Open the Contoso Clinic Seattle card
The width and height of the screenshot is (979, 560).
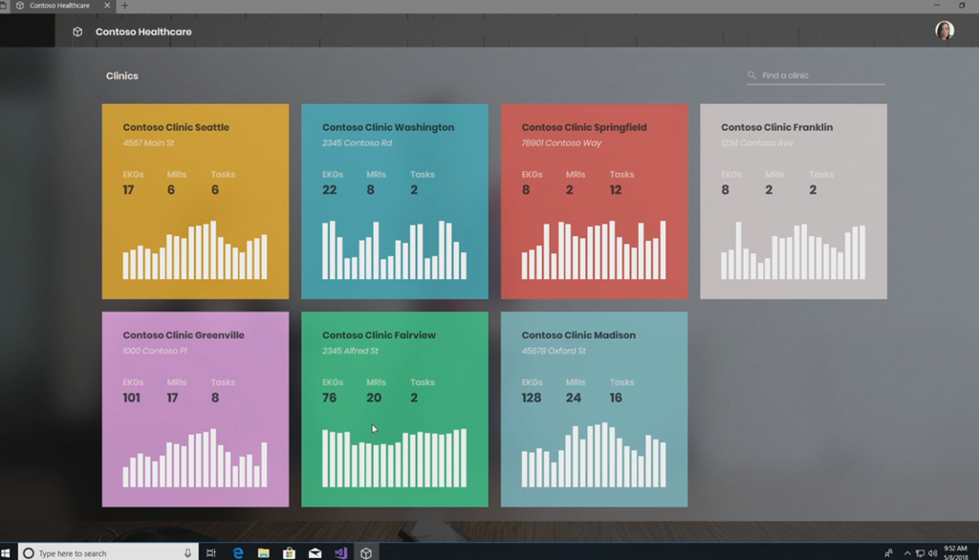coord(195,201)
